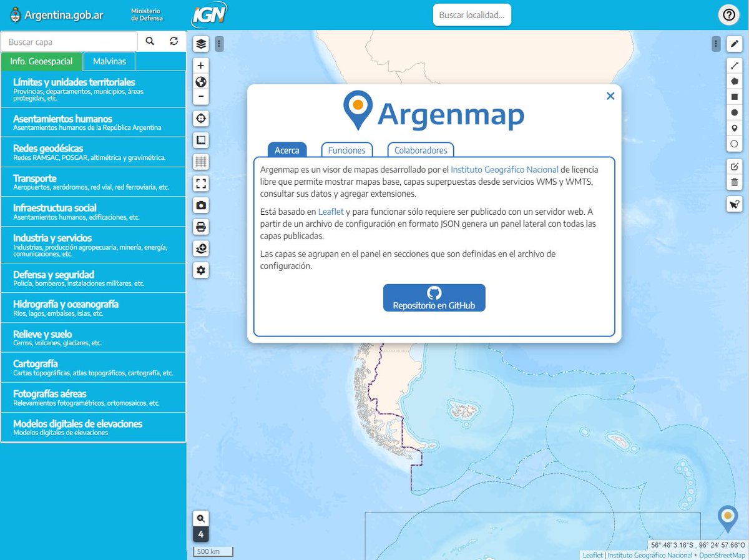Viewport: 749px width, 560px height.
Task: Focus the Buscar localidad search box
Action: 472,15
